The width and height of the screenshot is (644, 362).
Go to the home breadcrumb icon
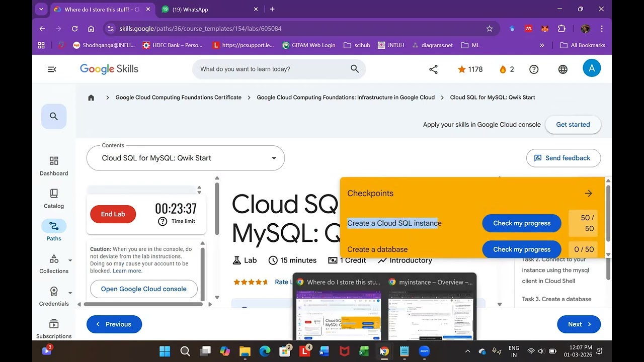pos(91,98)
